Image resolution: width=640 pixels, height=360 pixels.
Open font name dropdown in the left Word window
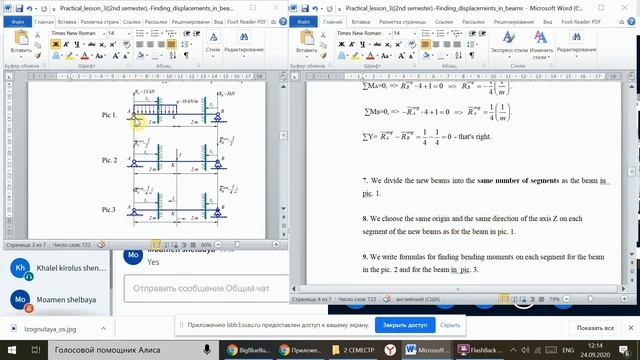pyautogui.click(x=104, y=33)
